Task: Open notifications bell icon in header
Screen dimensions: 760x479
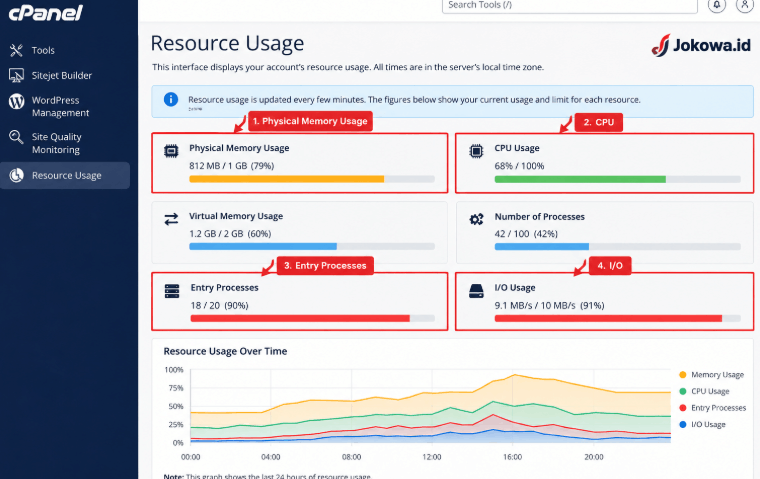Action: 716,5
